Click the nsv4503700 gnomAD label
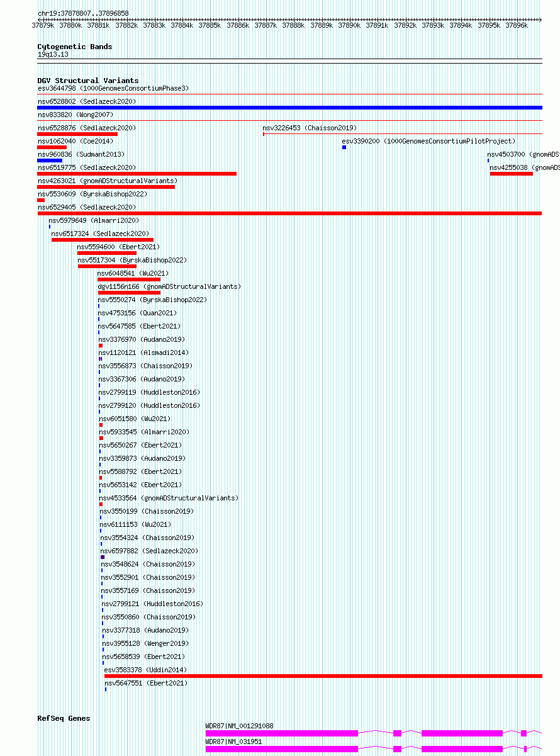Screen dimensions: 560x756 pyautogui.click(x=524, y=155)
